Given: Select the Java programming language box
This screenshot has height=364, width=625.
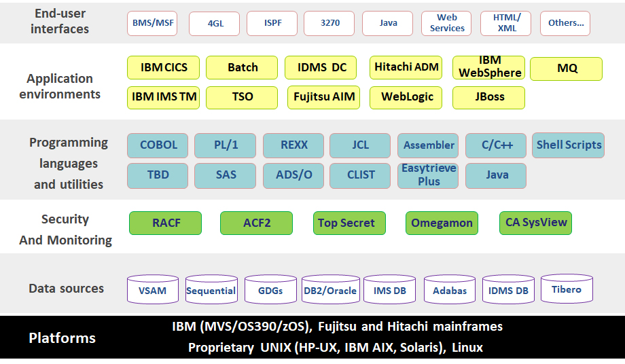Looking at the screenshot, I should click(x=496, y=176).
